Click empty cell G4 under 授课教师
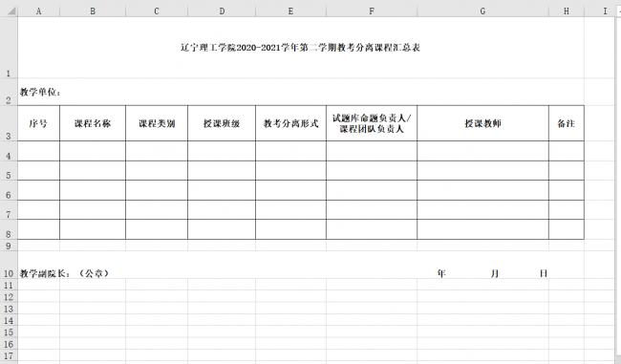 tap(482, 151)
